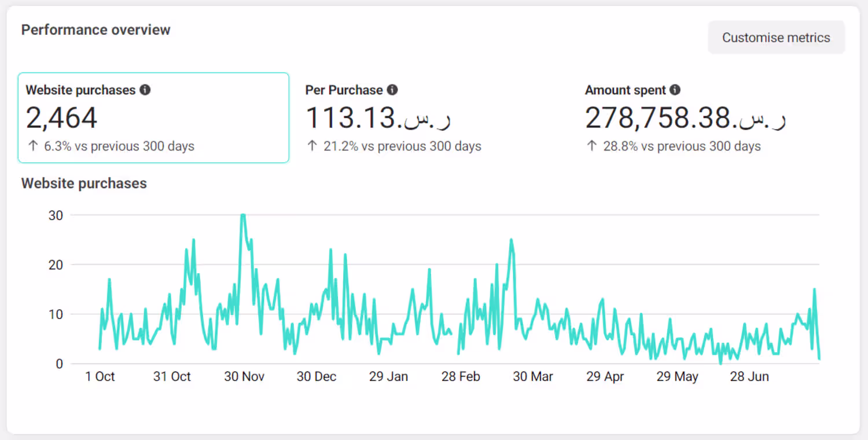The height and width of the screenshot is (440, 868).
Task: Click the 2,464 purchases value
Action: click(62, 118)
